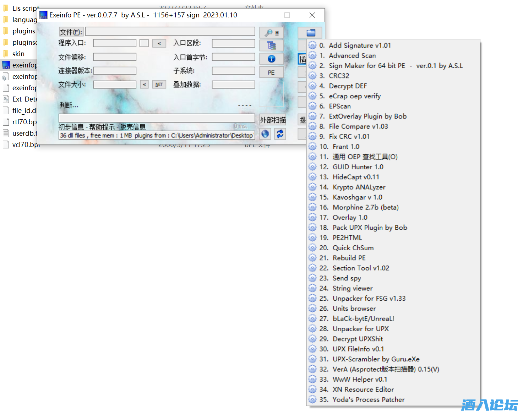
Task: Click the gear icon beside Yoda's Process Patcher
Action: pyautogui.click(x=312, y=399)
